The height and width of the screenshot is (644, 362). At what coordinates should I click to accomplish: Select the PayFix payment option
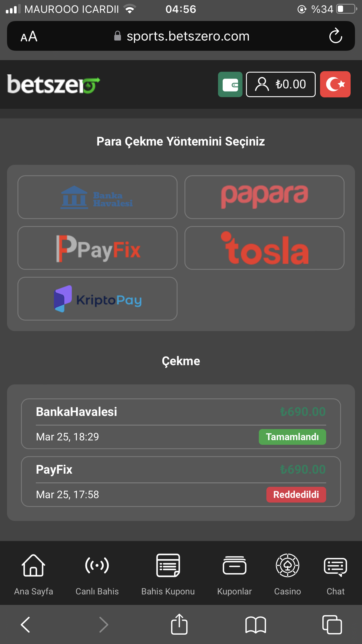(97, 248)
